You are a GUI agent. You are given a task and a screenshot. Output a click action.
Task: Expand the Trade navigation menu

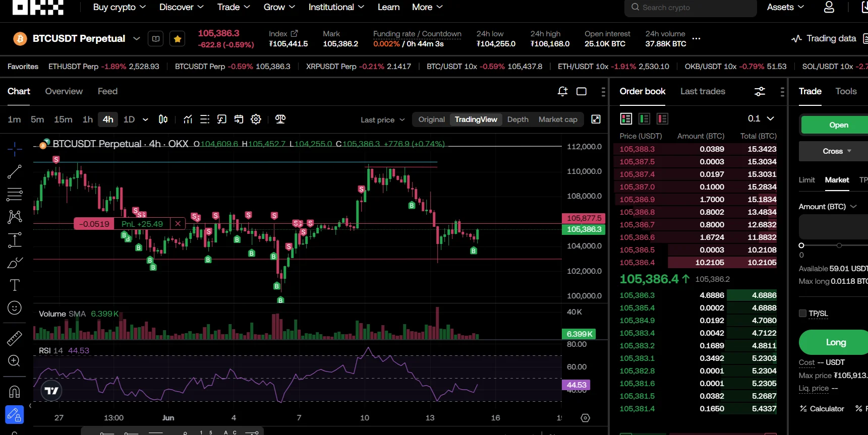[234, 7]
